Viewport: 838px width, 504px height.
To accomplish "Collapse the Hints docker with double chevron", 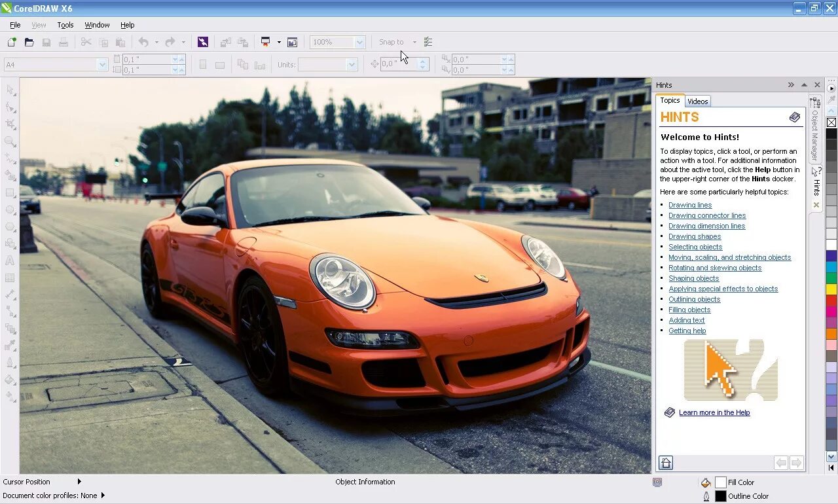I will (x=791, y=85).
